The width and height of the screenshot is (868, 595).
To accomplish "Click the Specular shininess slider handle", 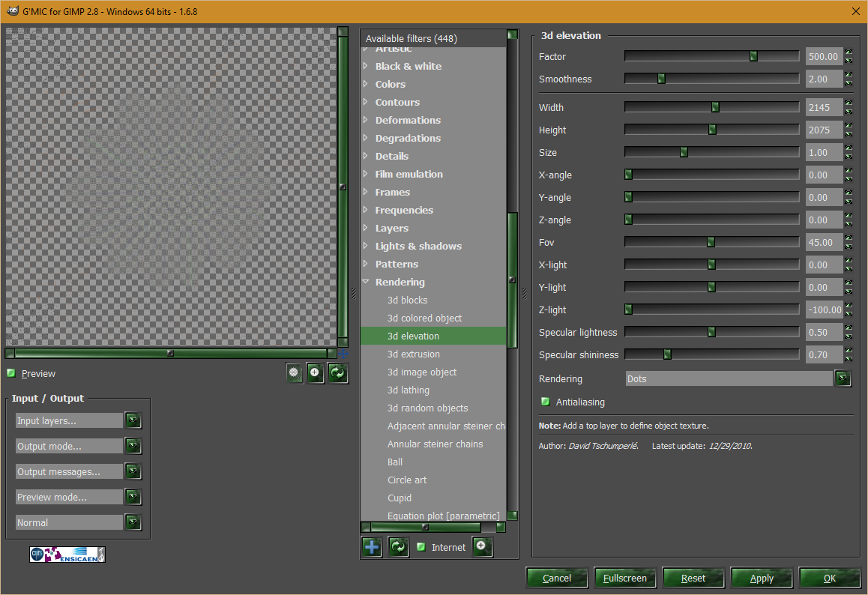I will (667, 354).
